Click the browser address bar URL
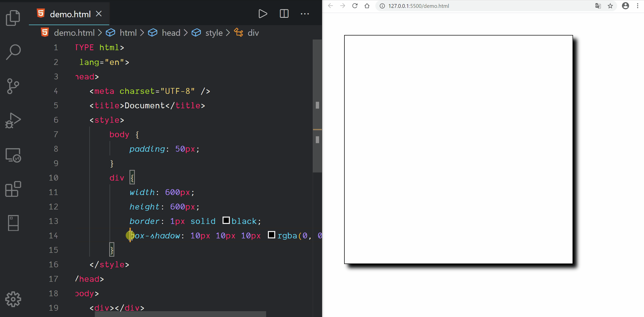644x317 pixels. tap(418, 6)
